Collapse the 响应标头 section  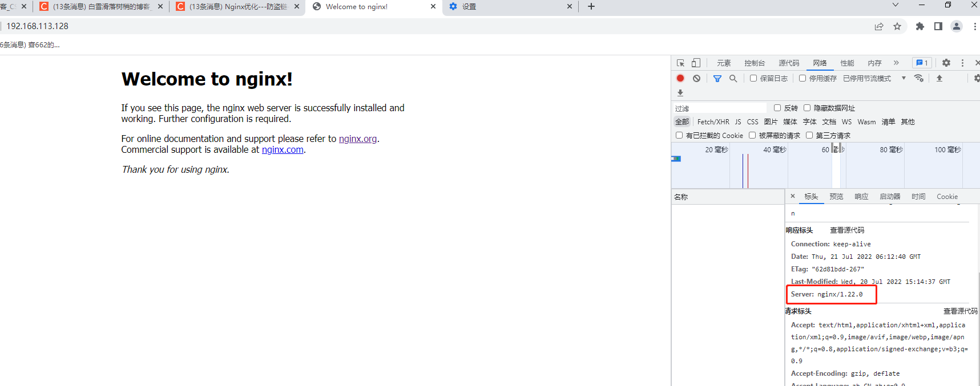(x=799, y=230)
